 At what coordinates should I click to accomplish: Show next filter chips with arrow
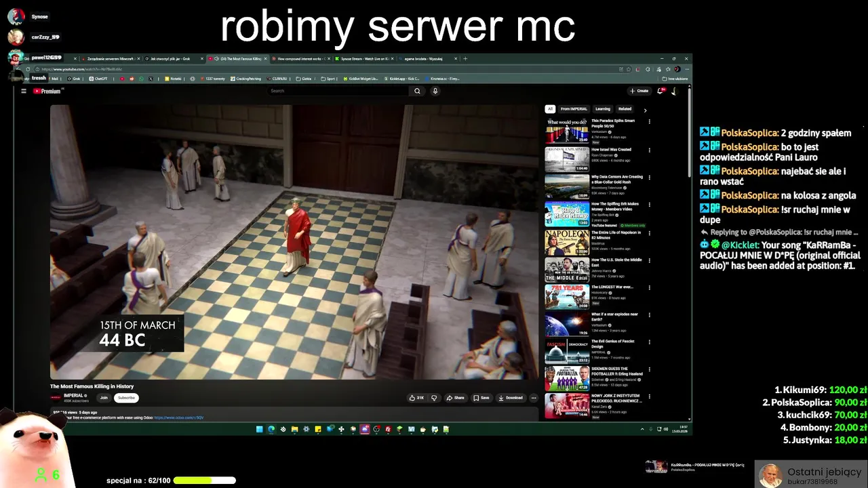(645, 110)
